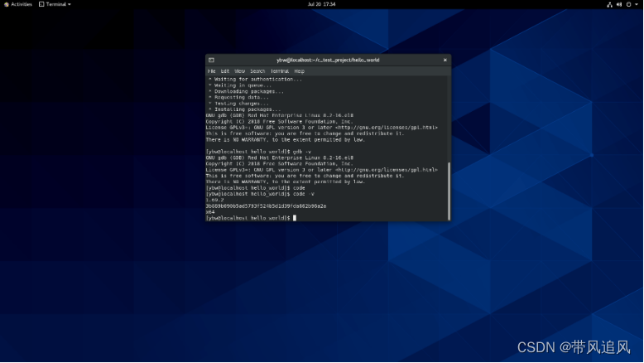Open the File menu
644x363 pixels.
tap(212, 71)
